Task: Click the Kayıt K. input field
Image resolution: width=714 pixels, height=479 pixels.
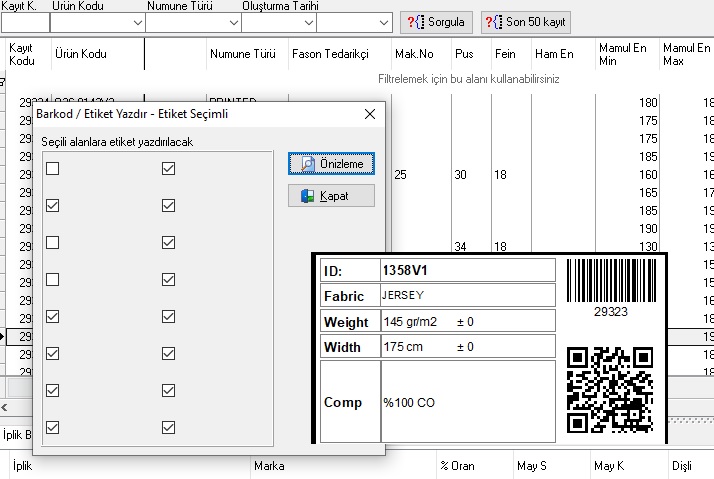Action: tap(22, 22)
